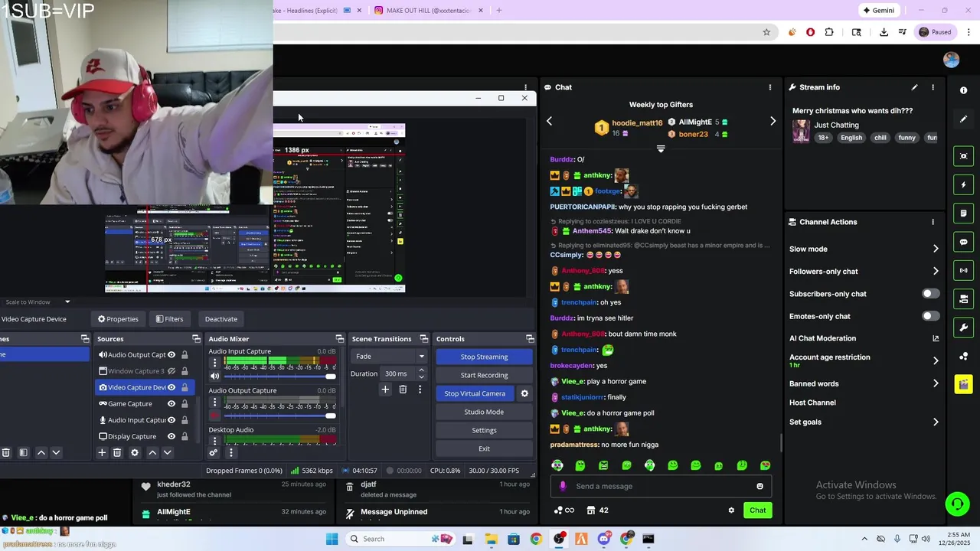Remove selected source with the trash icon

(117, 452)
